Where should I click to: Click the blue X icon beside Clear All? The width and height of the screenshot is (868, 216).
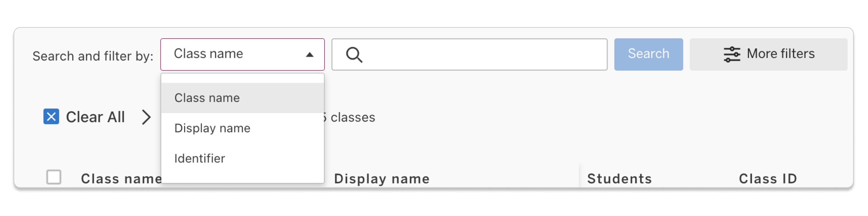(51, 117)
